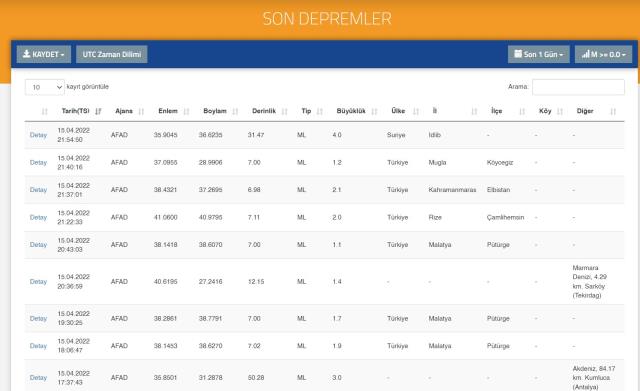
Task: Open Detay for 19:30:25 Pütürge earthquake
Action: [x=38, y=318]
